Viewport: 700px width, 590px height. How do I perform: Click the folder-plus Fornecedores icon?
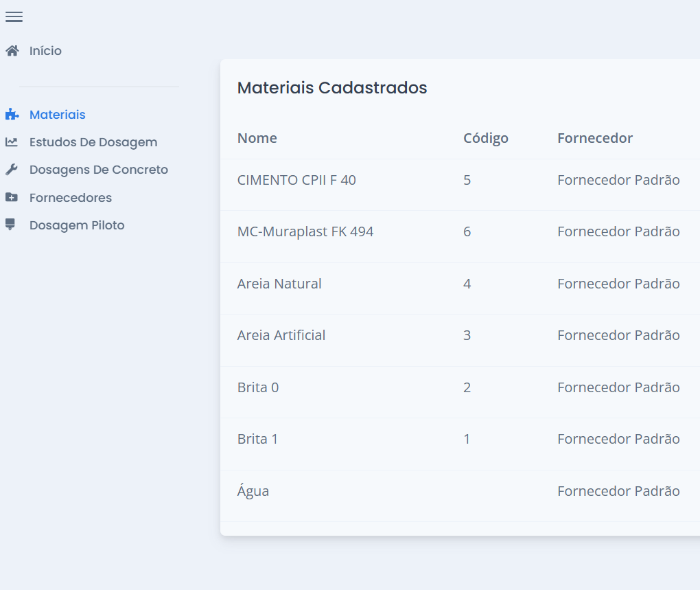[12, 198]
